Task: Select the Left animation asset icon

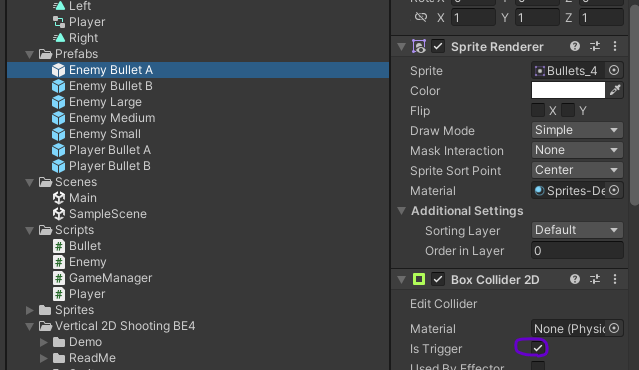Action: 59,6
